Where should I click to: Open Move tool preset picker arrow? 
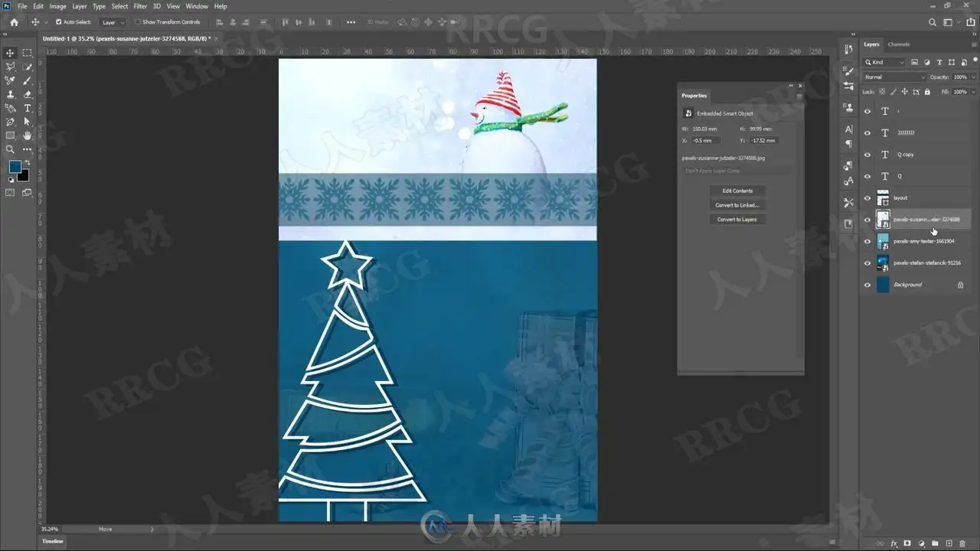[x=45, y=22]
